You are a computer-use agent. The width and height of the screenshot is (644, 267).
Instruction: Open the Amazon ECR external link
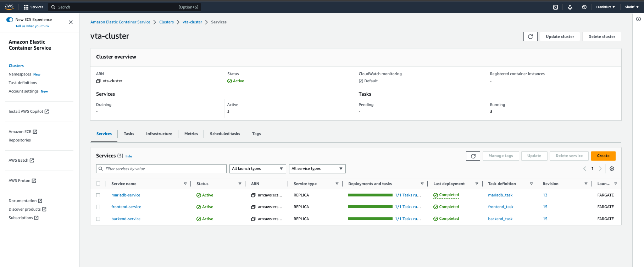pos(23,132)
